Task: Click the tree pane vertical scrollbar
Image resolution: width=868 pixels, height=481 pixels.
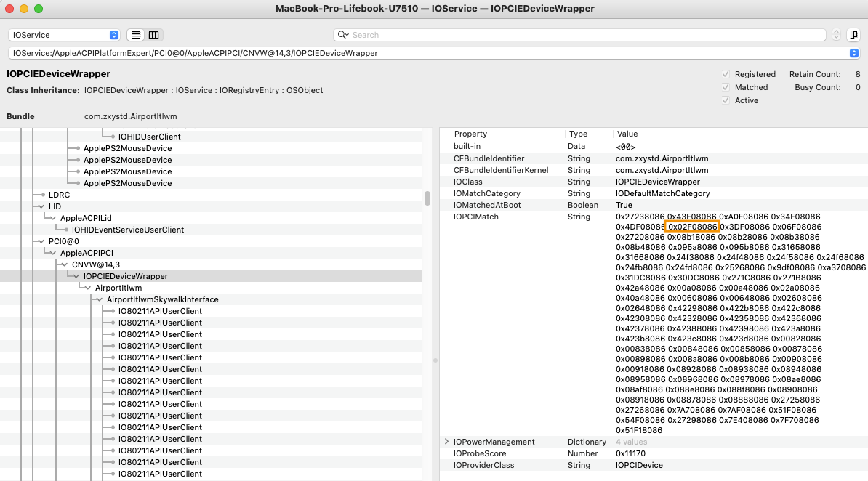Action: point(427,198)
